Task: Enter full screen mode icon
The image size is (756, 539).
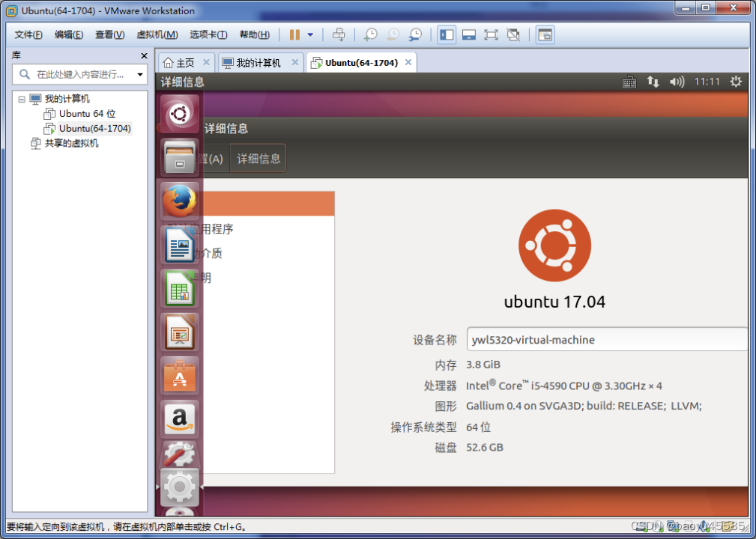Action: point(491,34)
